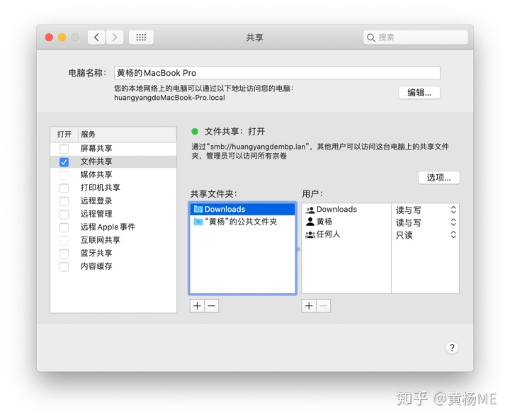
Task: Select 远程 Apple 事件 service row
Action: click(113, 227)
